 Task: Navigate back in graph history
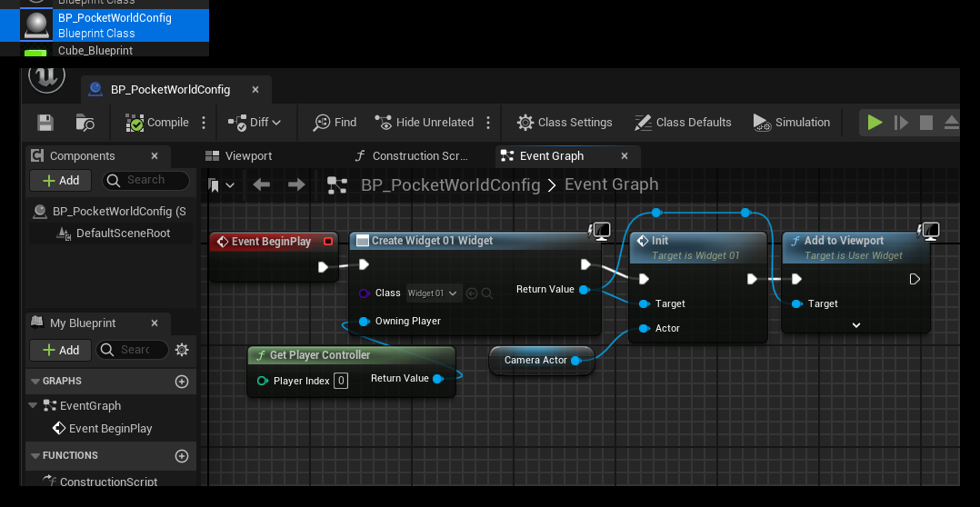click(x=261, y=184)
